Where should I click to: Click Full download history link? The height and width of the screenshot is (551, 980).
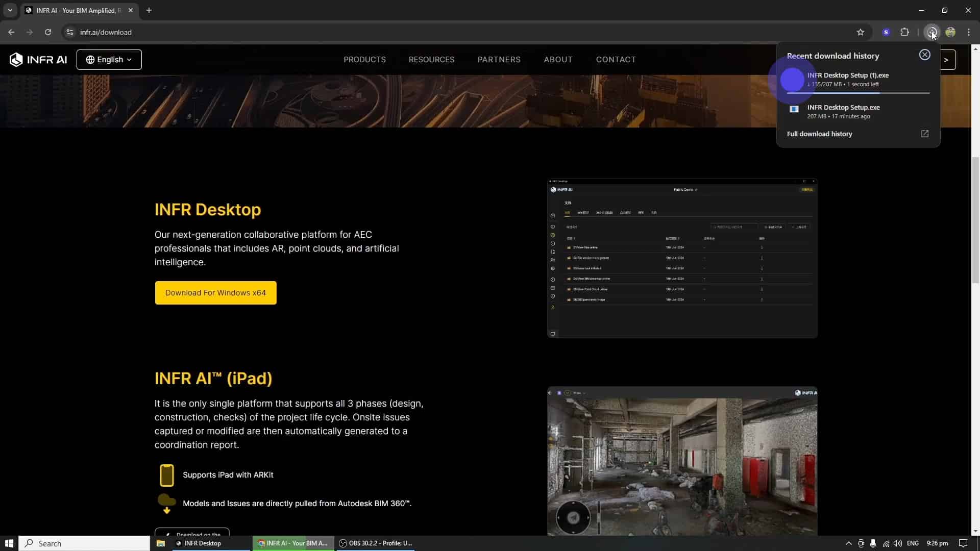tap(819, 134)
